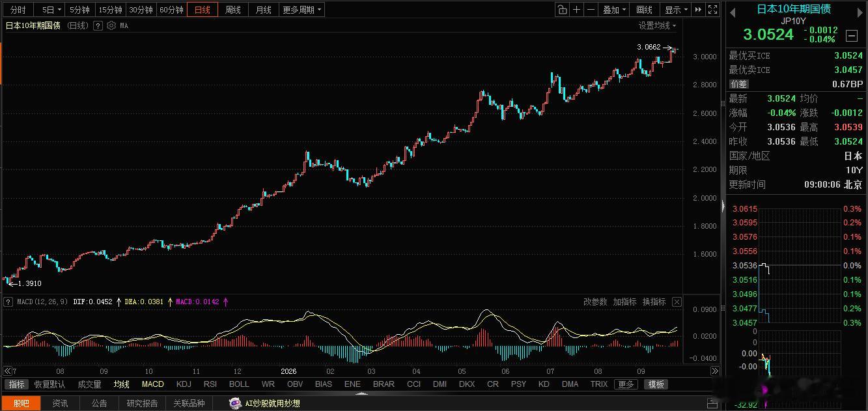Click the AI robot mascot icon
Screen dimensions: 868x411
tap(235, 403)
